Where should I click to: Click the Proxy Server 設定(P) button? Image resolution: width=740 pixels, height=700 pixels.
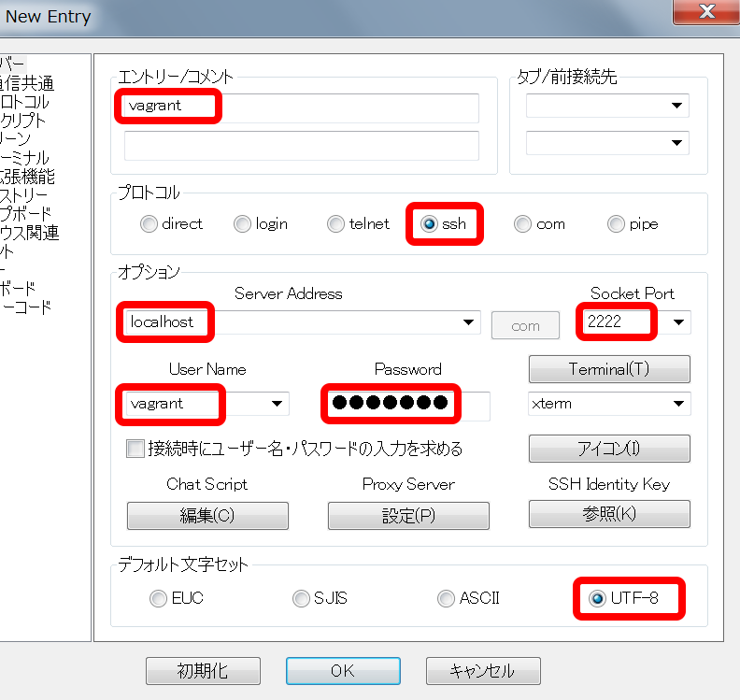point(408,516)
